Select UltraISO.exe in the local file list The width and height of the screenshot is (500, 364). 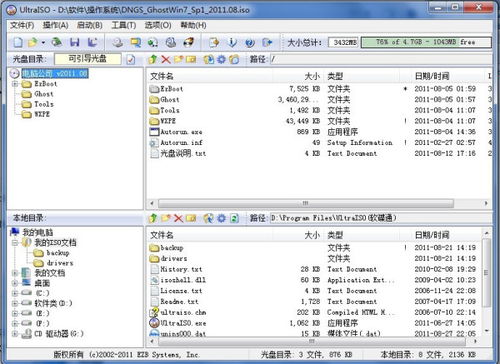pos(183,323)
